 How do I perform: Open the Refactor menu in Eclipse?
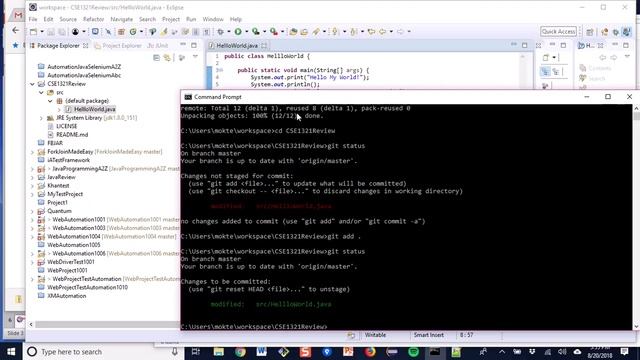point(93,19)
